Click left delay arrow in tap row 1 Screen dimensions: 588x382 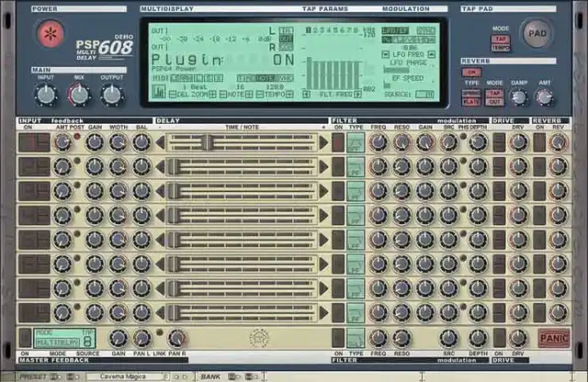tap(161, 142)
